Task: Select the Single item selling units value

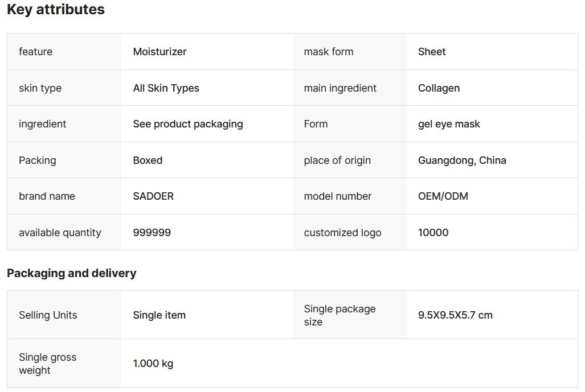Action: [x=159, y=315]
